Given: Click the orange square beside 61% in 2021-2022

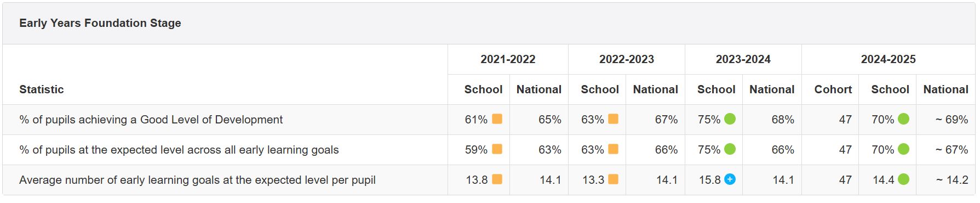Looking at the screenshot, I should (x=497, y=119).
